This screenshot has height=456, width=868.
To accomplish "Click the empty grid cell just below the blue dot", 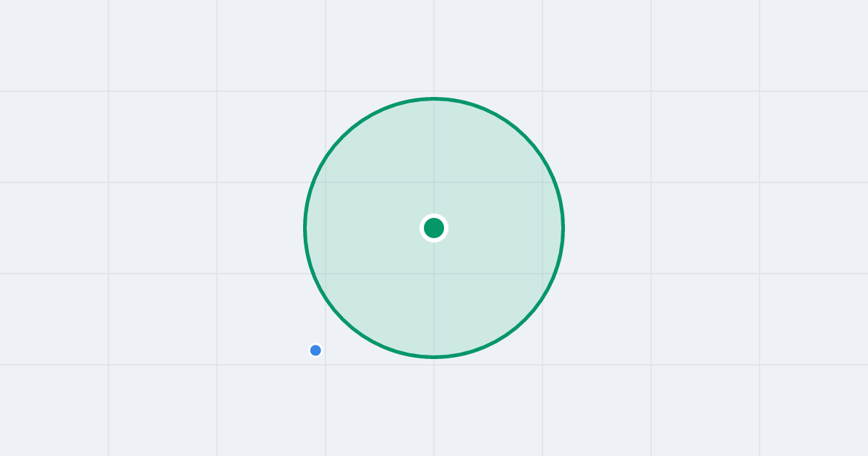I will [271, 410].
